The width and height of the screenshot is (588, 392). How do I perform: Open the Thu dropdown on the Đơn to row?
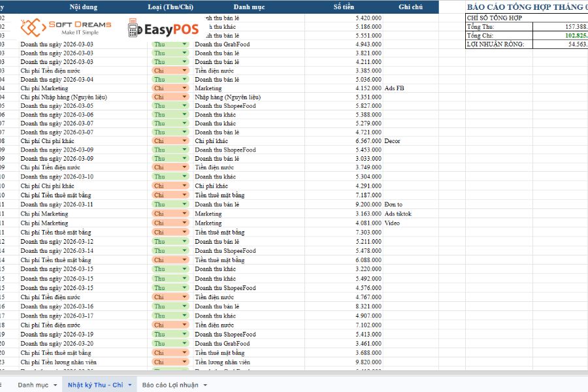click(x=184, y=204)
